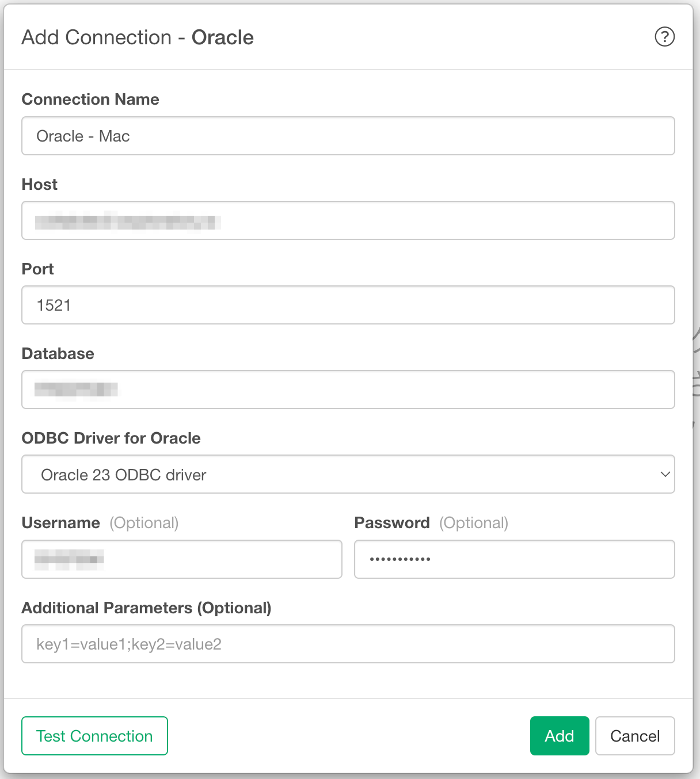Viewport: 700px width, 779px height.
Task: Click into the Host input field
Action: 348,221
